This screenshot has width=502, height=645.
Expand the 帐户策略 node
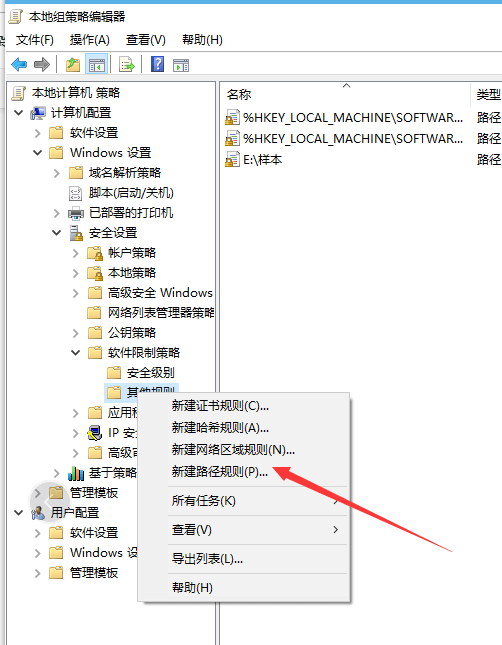76,253
